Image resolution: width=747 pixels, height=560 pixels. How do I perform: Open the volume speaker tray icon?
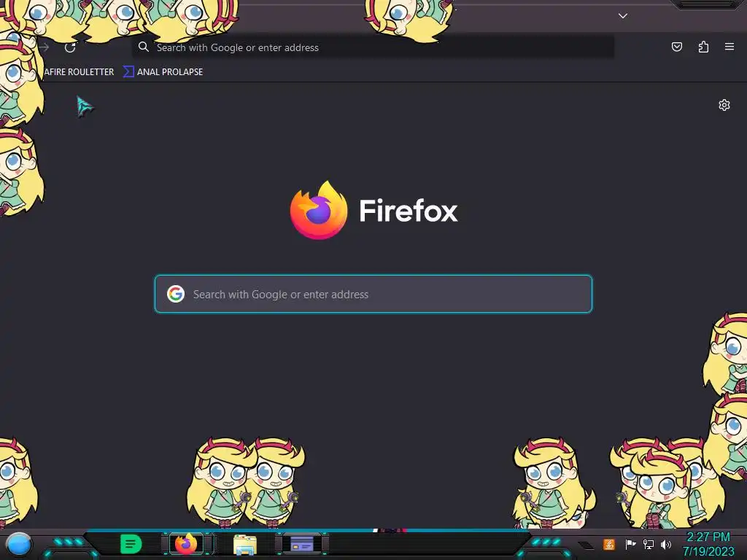coord(666,544)
